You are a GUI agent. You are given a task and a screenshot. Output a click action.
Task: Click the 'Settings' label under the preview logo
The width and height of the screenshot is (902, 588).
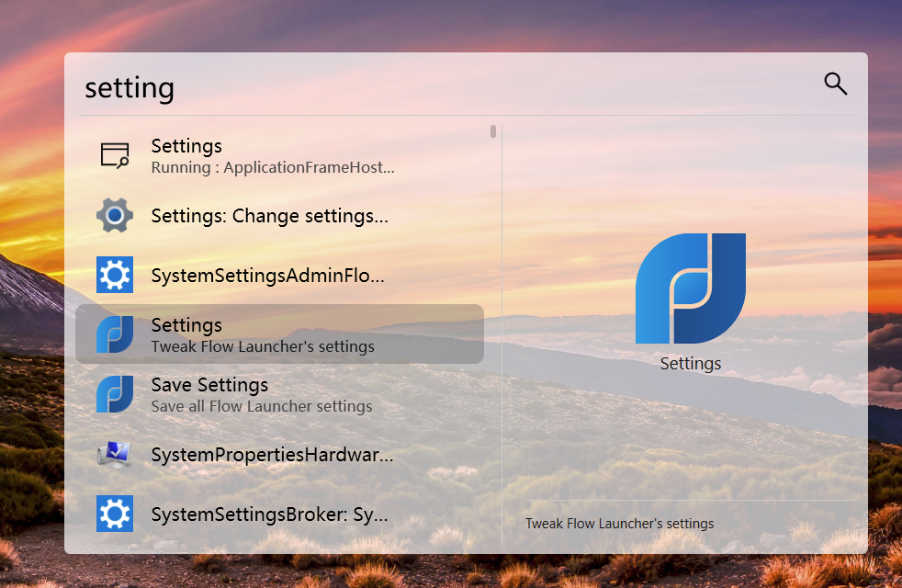point(691,364)
